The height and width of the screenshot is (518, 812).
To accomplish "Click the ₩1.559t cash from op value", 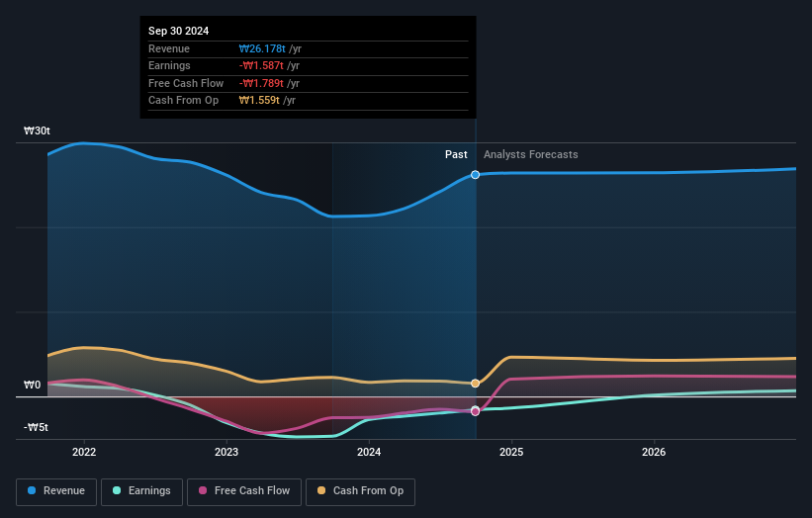I will tap(259, 101).
